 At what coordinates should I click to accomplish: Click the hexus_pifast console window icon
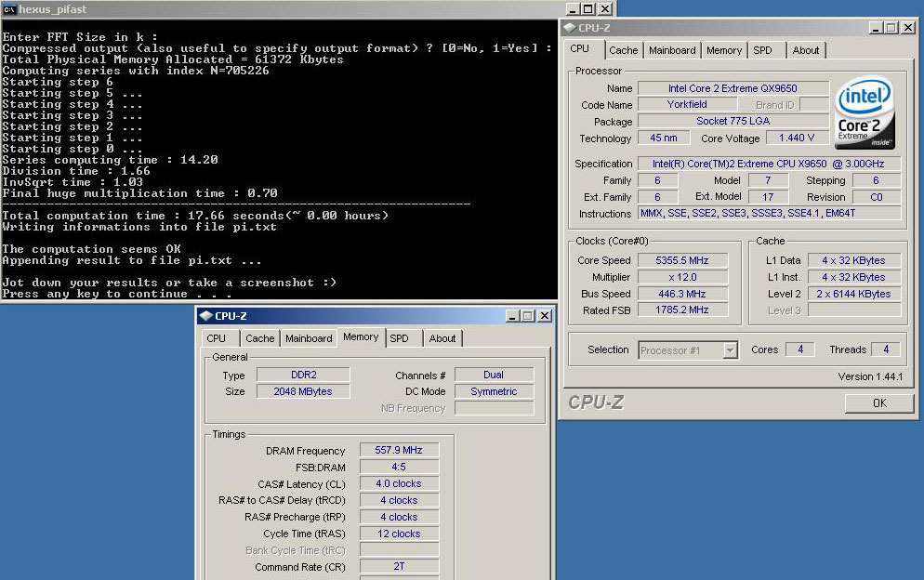tap(9, 9)
